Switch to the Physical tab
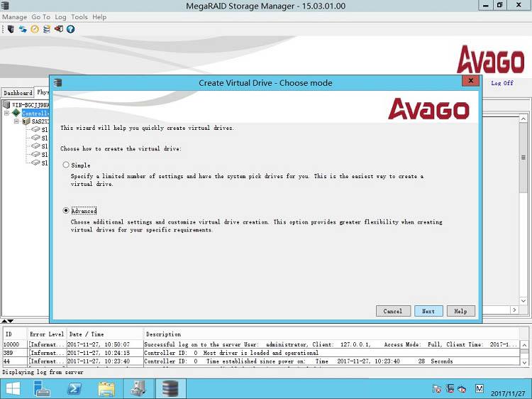This screenshot has height=399, width=532. (x=43, y=92)
